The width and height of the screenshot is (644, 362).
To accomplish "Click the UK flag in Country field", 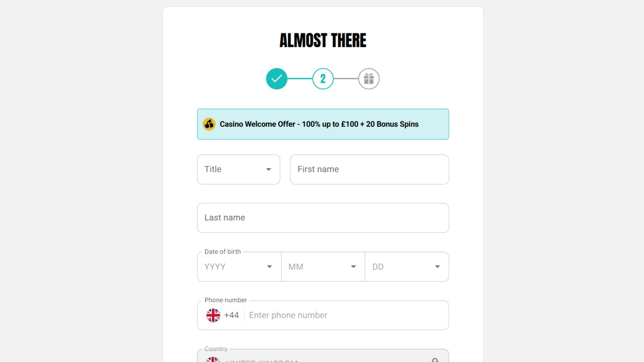I will coord(213,359).
